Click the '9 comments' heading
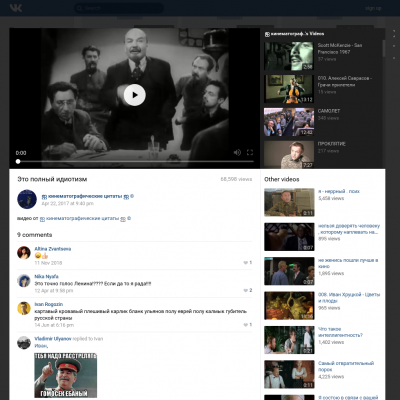Screen dimensions: 400x400 35,235
